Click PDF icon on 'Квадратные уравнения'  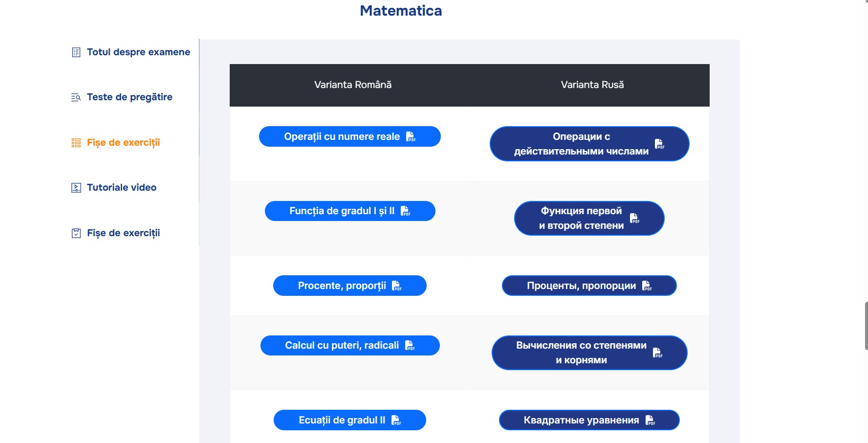pos(650,420)
